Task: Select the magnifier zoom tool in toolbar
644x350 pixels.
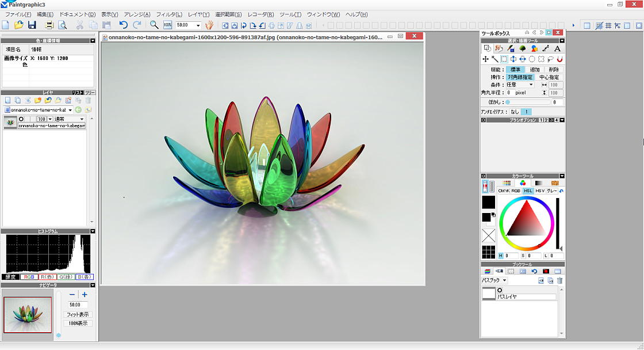Action: click(x=154, y=25)
